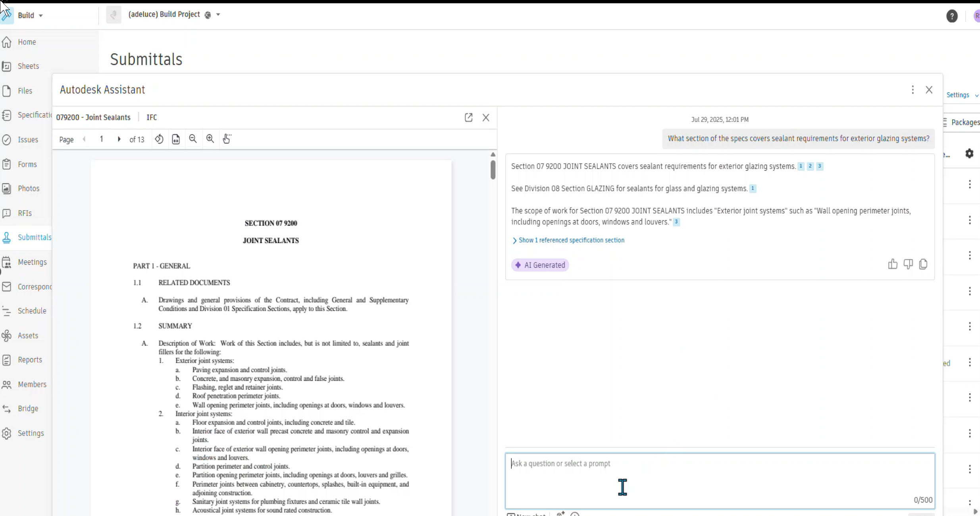This screenshot has width=980, height=516.
Task: Copy the AI response text
Action: tap(923, 264)
